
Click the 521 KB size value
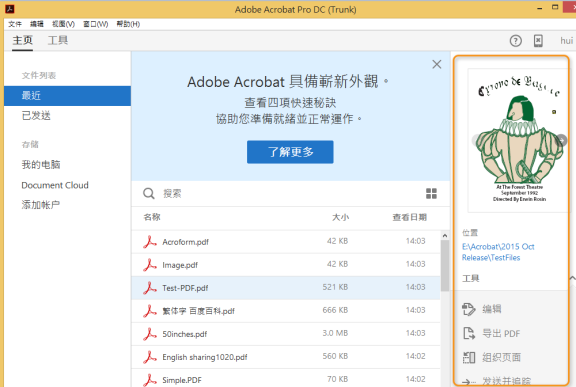335,287
